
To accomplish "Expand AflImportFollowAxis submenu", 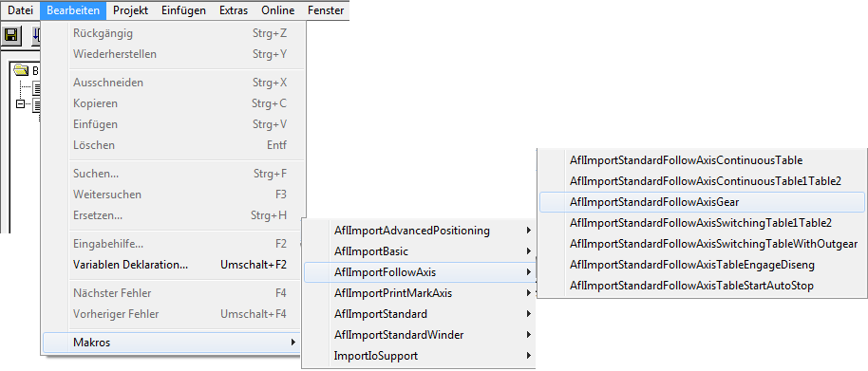I will pos(420,272).
